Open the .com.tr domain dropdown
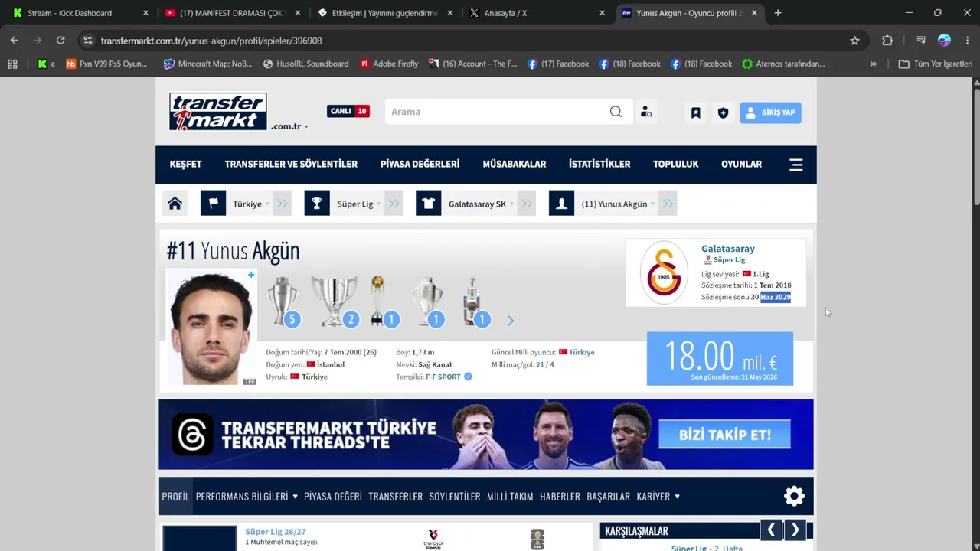The width and height of the screenshot is (980, 551). (x=289, y=126)
